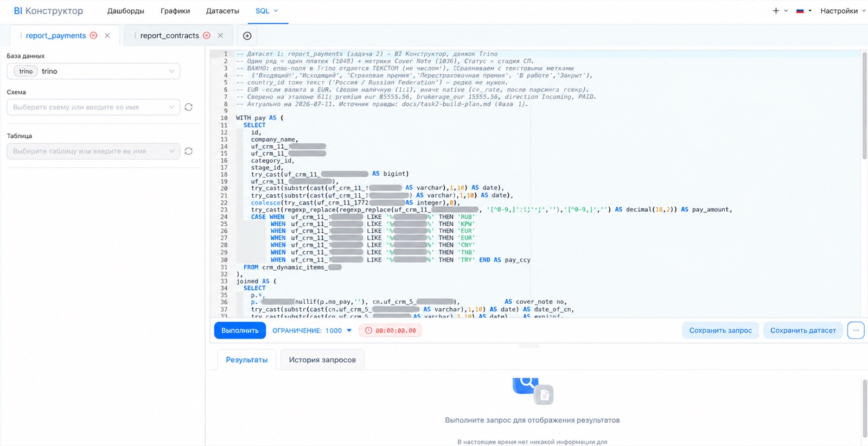This screenshot has width=868, height=446.
Task: Click 'company_name,' in the SQL editor
Action: [275, 139]
